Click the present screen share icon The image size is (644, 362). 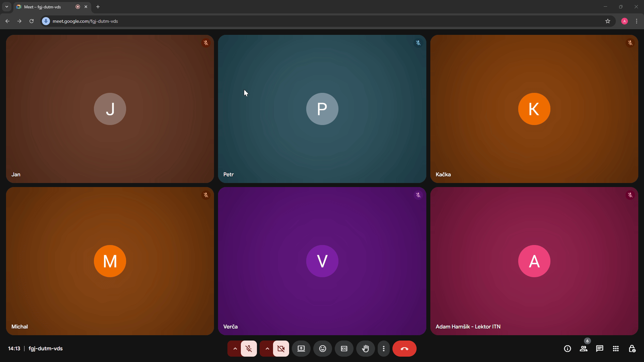[x=301, y=349]
